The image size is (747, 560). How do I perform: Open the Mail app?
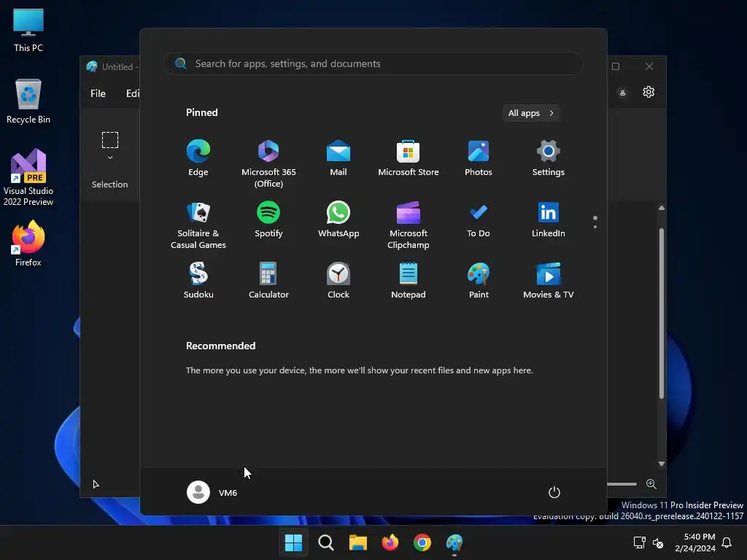pos(338,158)
